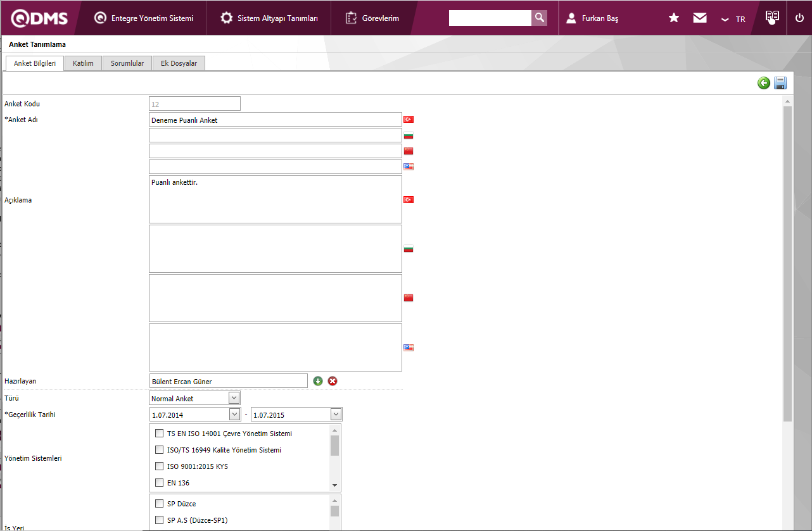Open the help book icon

click(771, 17)
